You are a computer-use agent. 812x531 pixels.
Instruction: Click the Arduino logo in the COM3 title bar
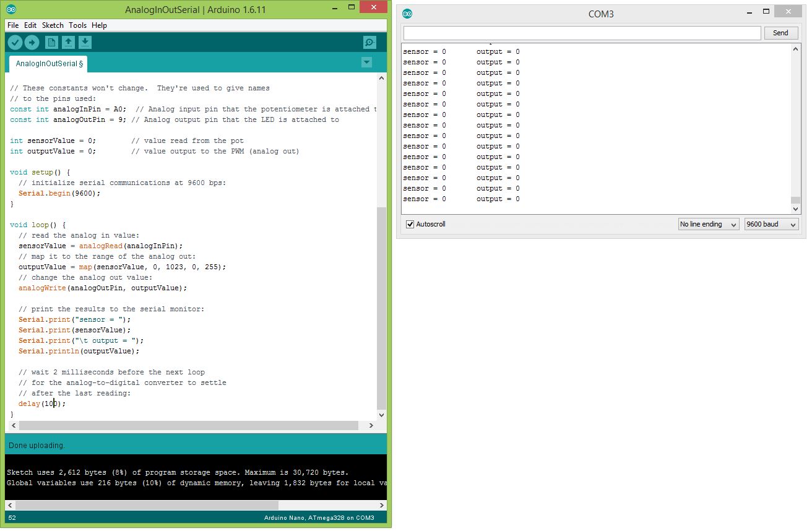coord(407,14)
